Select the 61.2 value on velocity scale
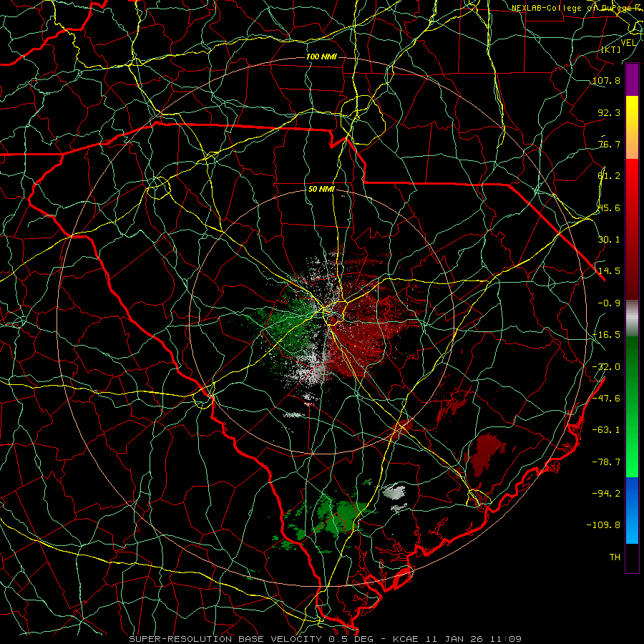The image size is (644, 644). [609, 176]
